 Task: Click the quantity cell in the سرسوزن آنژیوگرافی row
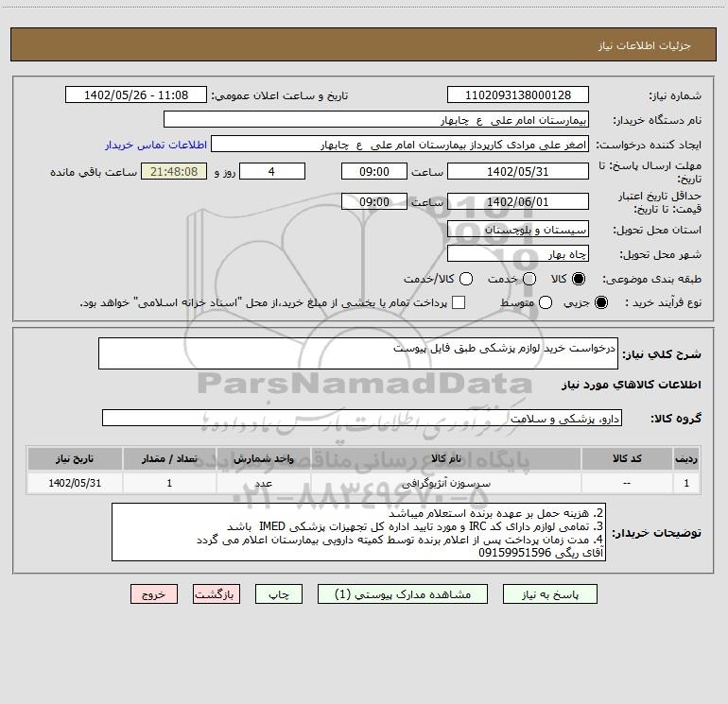pos(169,483)
